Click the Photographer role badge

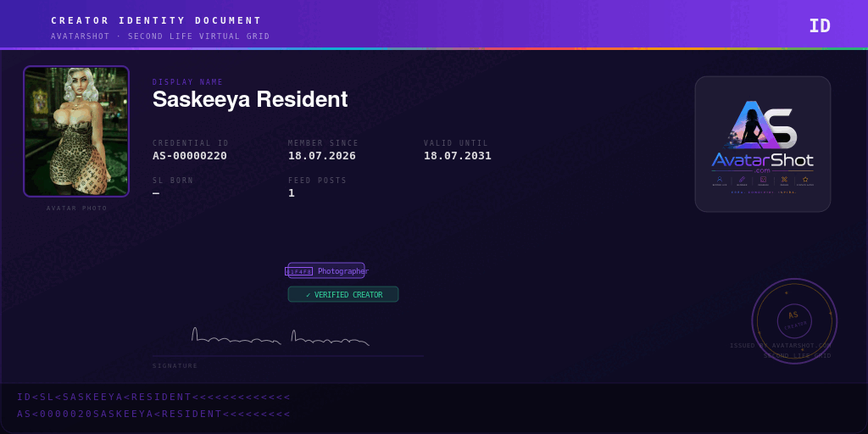326,270
